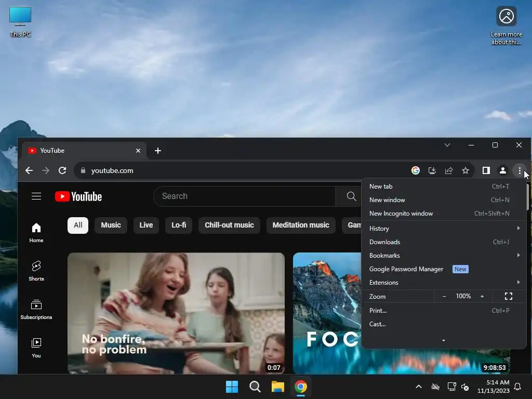Open File Explorer from taskbar
This screenshot has height=399, width=532.
pyautogui.click(x=277, y=387)
